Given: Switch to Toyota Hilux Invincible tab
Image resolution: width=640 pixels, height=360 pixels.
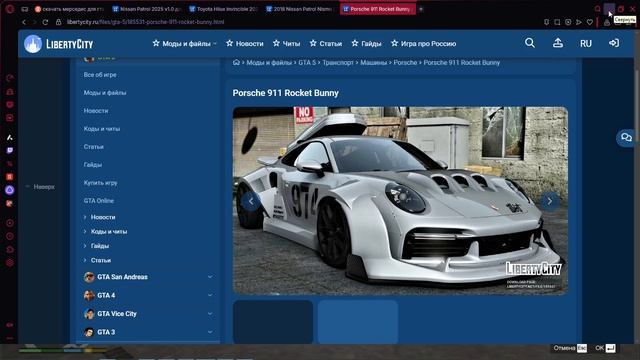Looking at the screenshot, I should 224,9.
